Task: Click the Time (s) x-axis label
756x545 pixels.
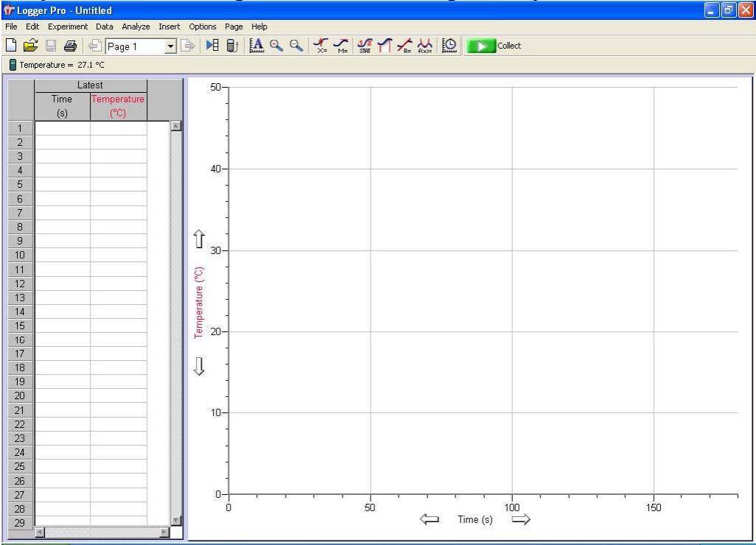Action: 475,519
